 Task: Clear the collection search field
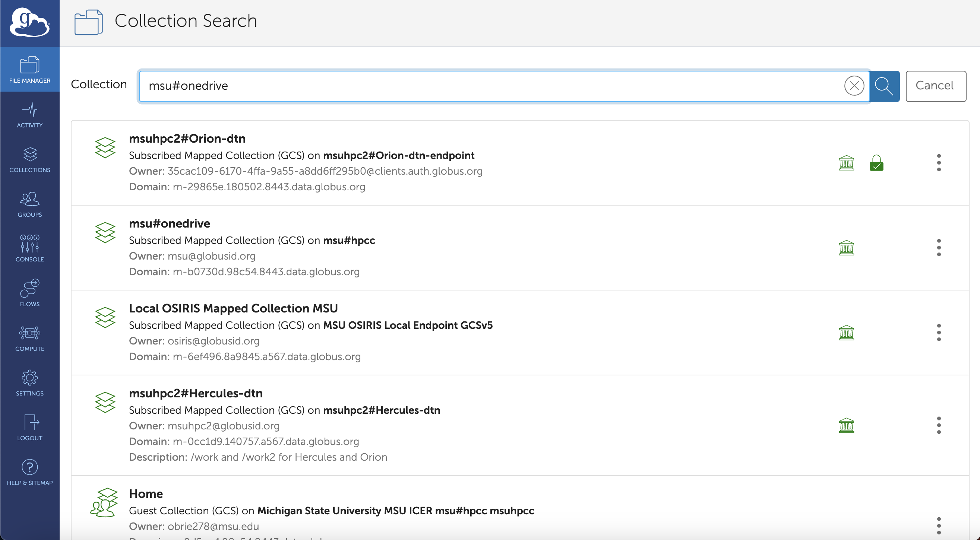point(854,86)
